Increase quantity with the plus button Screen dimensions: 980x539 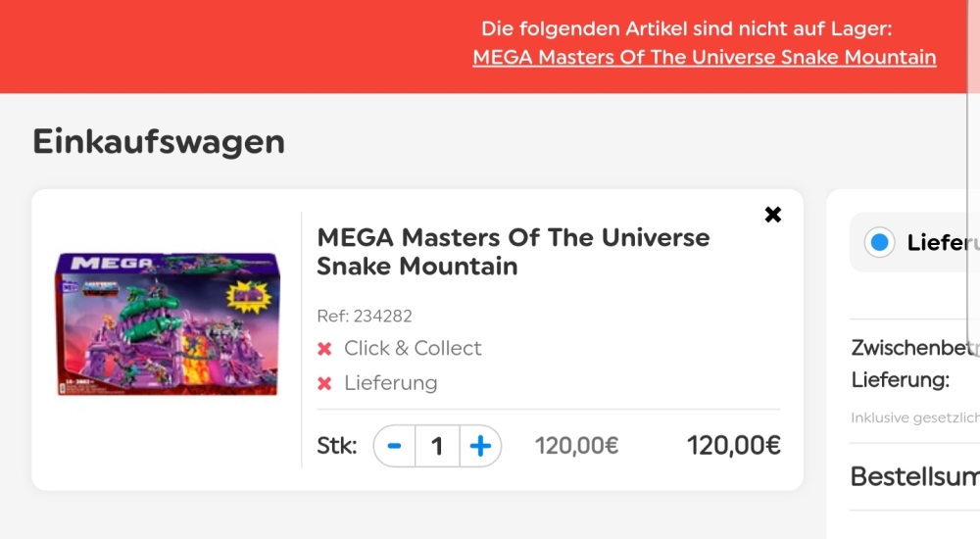point(480,446)
